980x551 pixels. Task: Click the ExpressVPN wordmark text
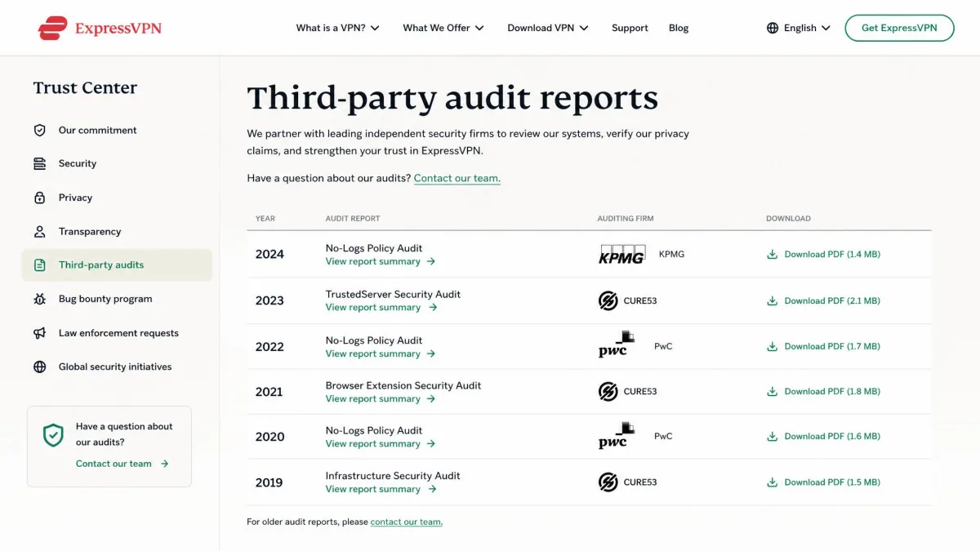(x=118, y=29)
